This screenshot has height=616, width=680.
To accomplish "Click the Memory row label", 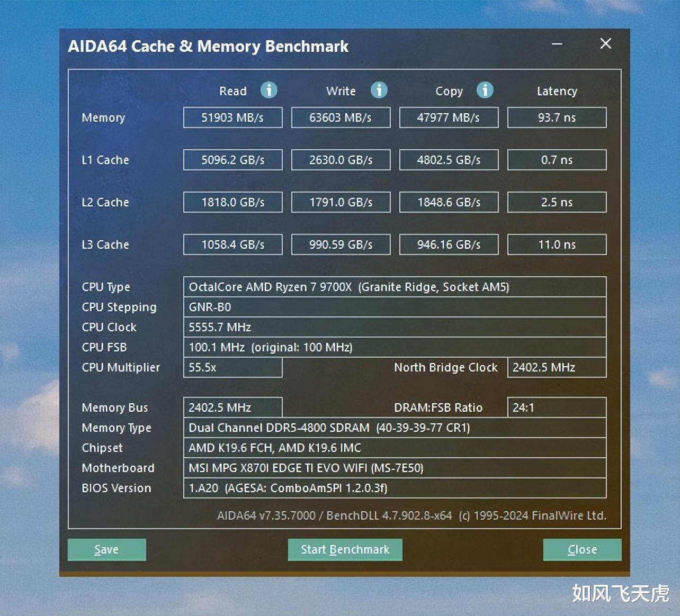I will pyautogui.click(x=103, y=118).
